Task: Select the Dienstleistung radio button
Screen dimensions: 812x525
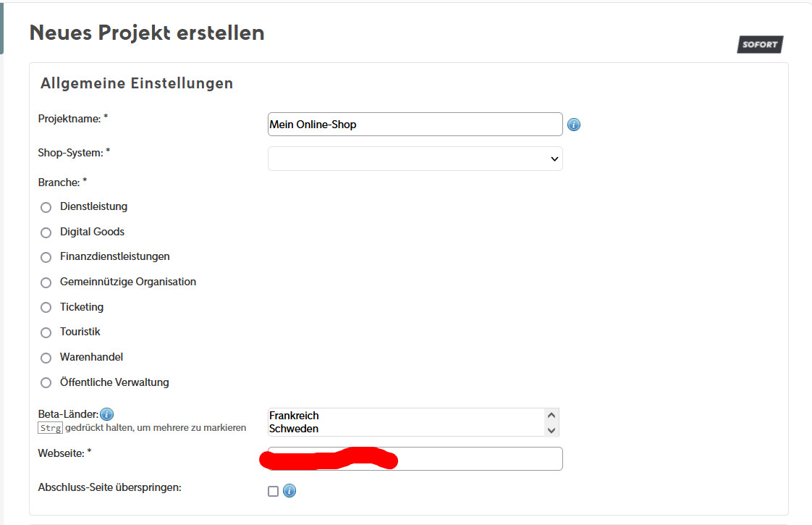Action: (46, 207)
